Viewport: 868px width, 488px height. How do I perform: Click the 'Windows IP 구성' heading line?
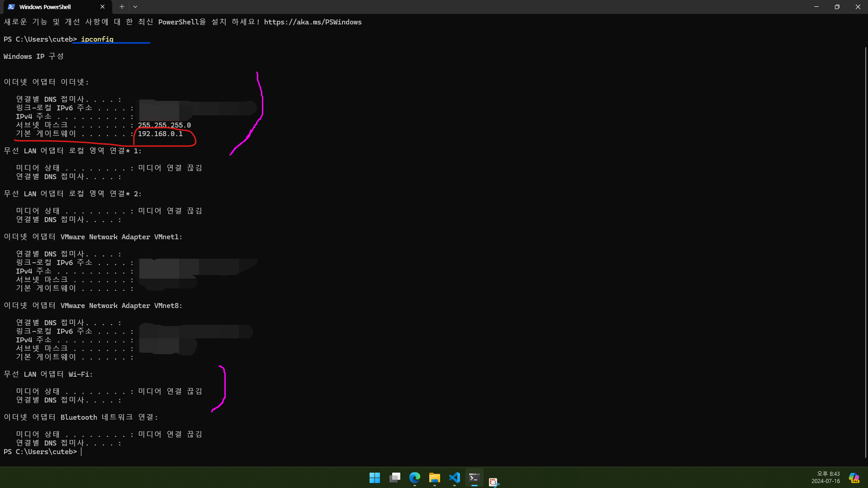point(33,57)
